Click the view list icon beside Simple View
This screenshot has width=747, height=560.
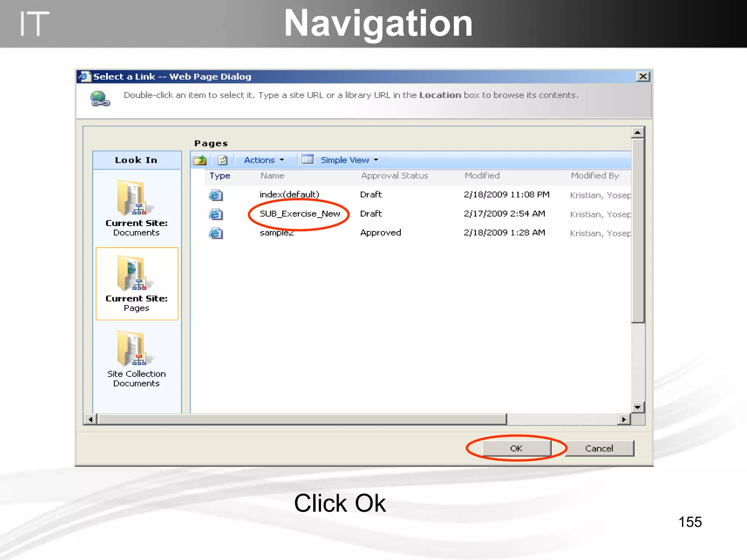(307, 160)
